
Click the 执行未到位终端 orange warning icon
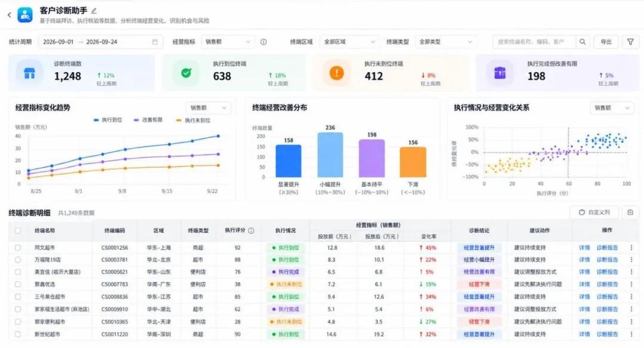pyautogui.click(x=337, y=73)
